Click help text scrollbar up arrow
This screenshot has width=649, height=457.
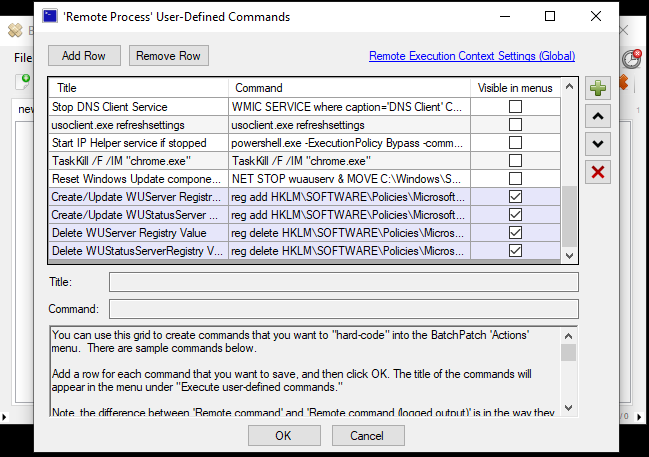568,336
